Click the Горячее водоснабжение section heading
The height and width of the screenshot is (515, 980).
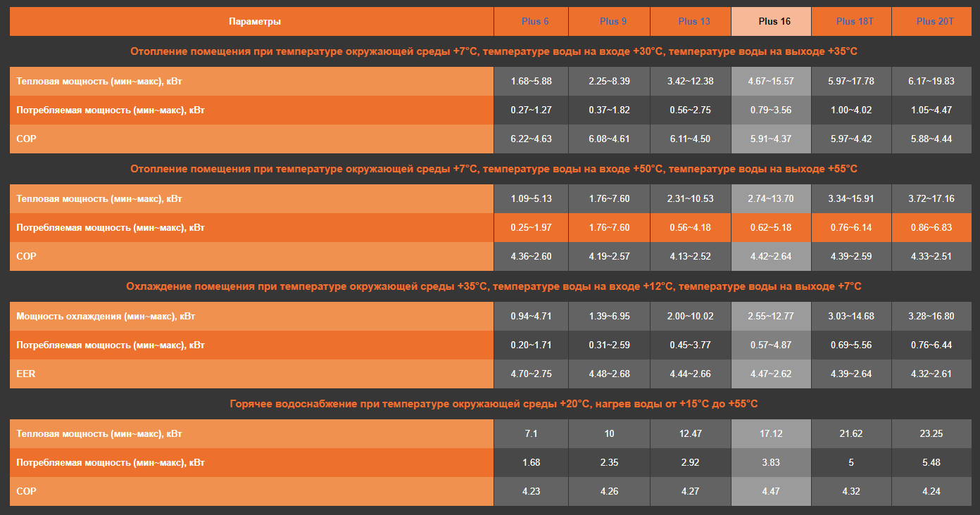pos(494,404)
